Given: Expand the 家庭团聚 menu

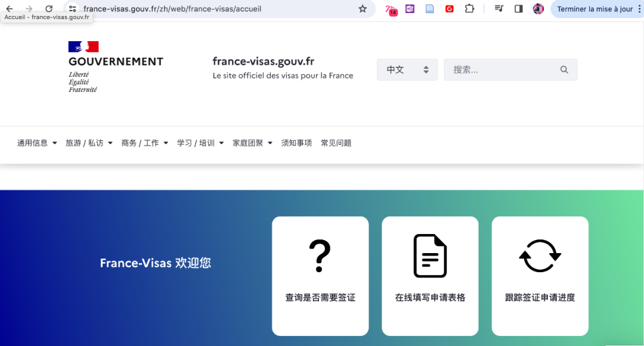Looking at the screenshot, I should (x=253, y=143).
